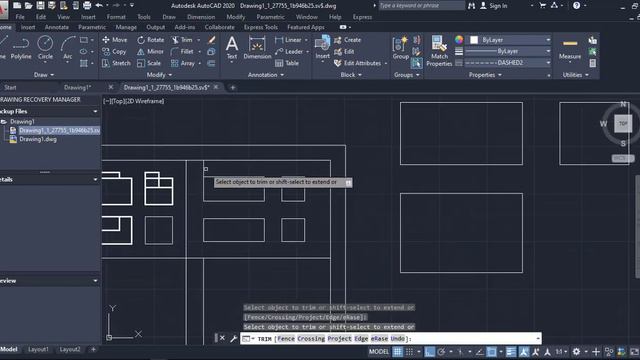This screenshot has height=360, width=640.
Task: Select the Leader tool
Action: pyautogui.click(x=289, y=51)
